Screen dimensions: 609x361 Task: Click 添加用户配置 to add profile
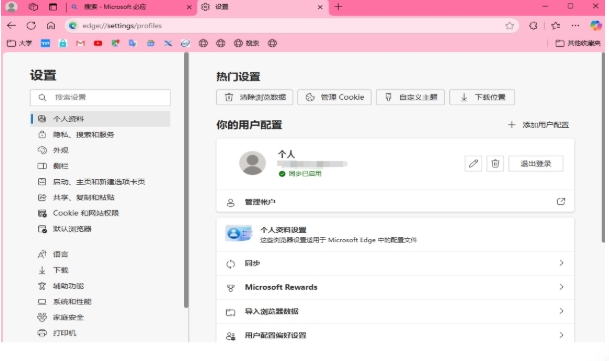pyautogui.click(x=539, y=125)
